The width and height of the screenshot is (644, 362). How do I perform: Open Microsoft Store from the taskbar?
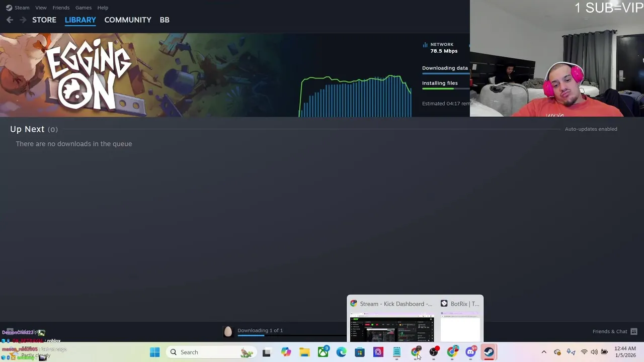(x=360, y=352)
